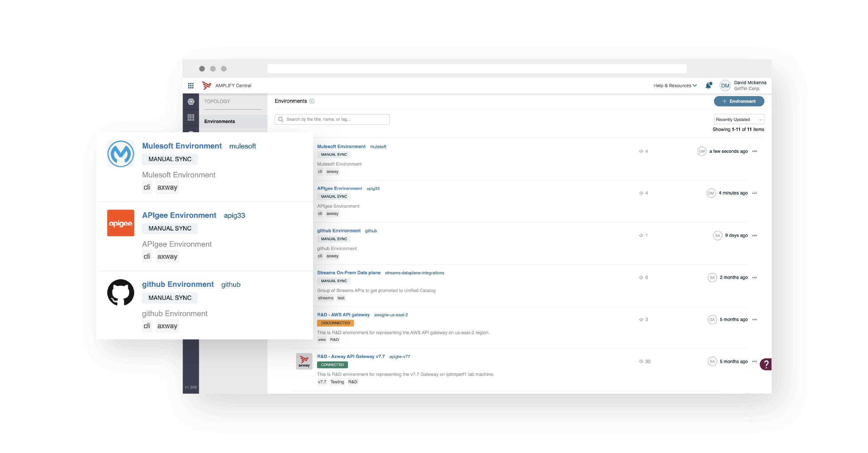
Task: Open the Streams On-Prem Data plane link
Action: tap(349, 273)
